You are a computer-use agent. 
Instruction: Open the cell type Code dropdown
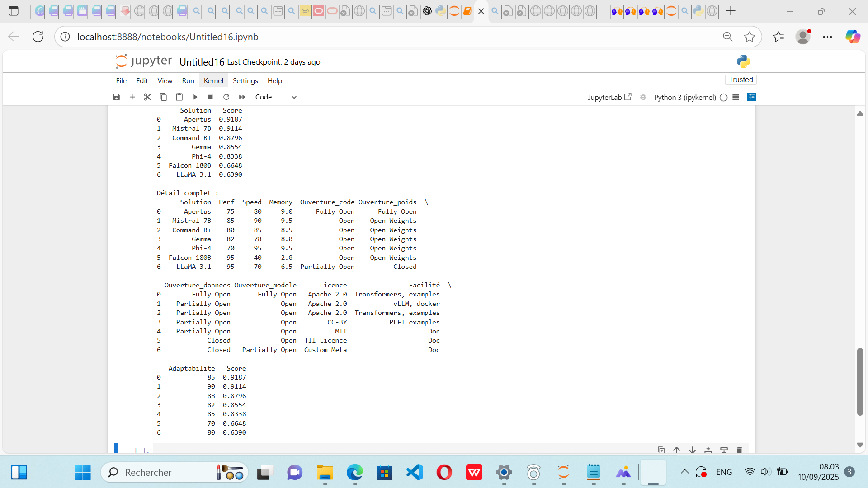276,97
